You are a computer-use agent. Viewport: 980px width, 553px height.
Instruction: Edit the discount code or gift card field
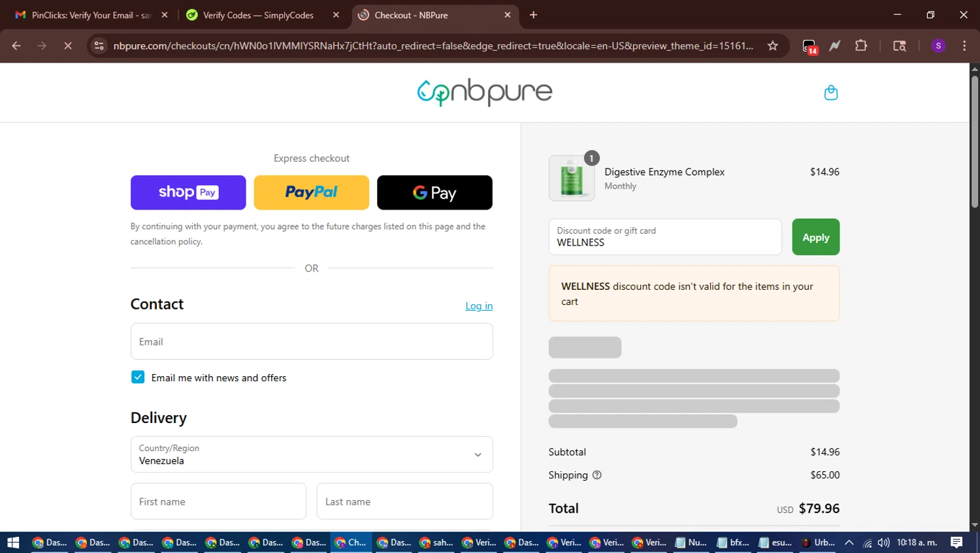point(665,237)
